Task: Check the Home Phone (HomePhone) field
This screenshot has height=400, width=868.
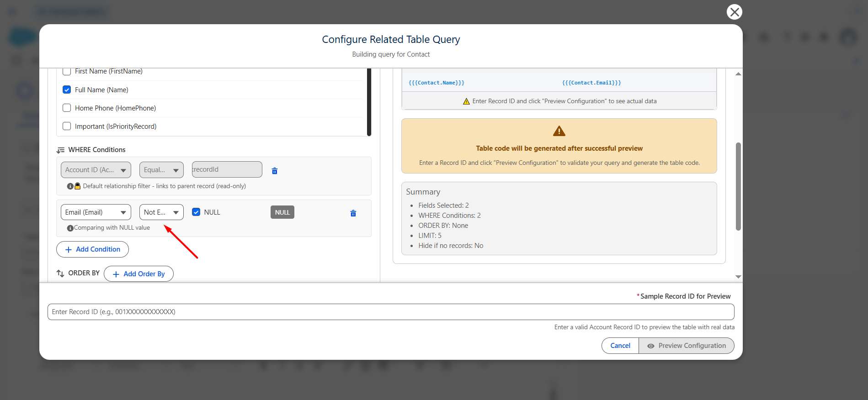Action: tap(67, 108)
